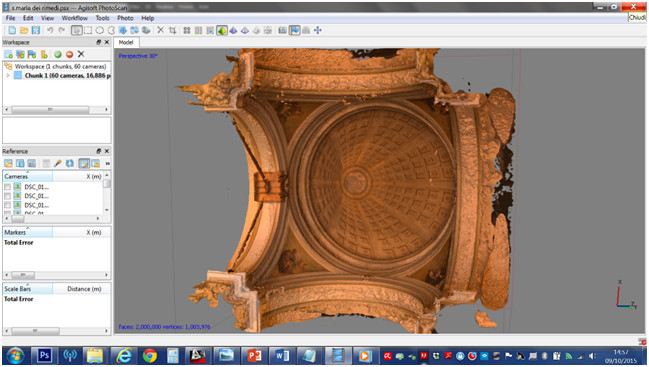Open a project with folder icon
Image resolution: width=649 pixels, height=367 pixels.
pos(24,30)
